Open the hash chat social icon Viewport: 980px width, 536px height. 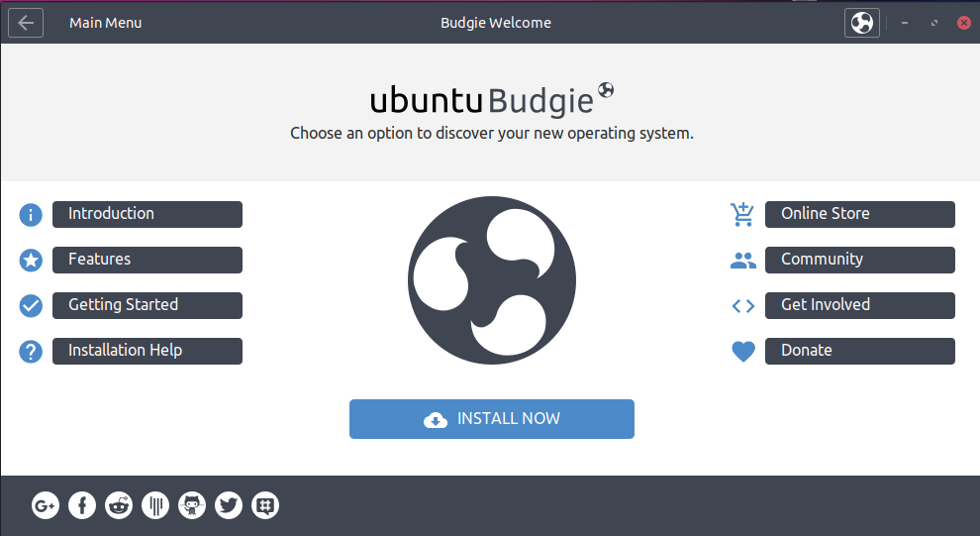pyautogui.click(x=265, y=505)
